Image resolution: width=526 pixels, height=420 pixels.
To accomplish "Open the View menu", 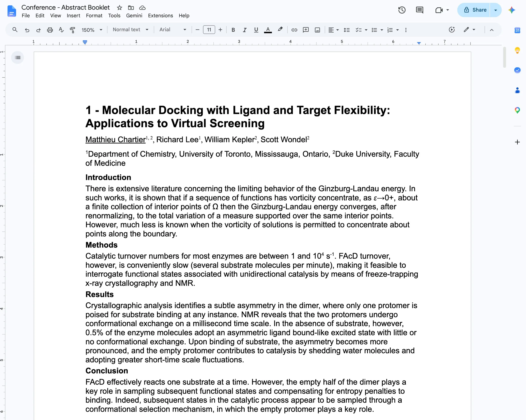I will point(55,16).
